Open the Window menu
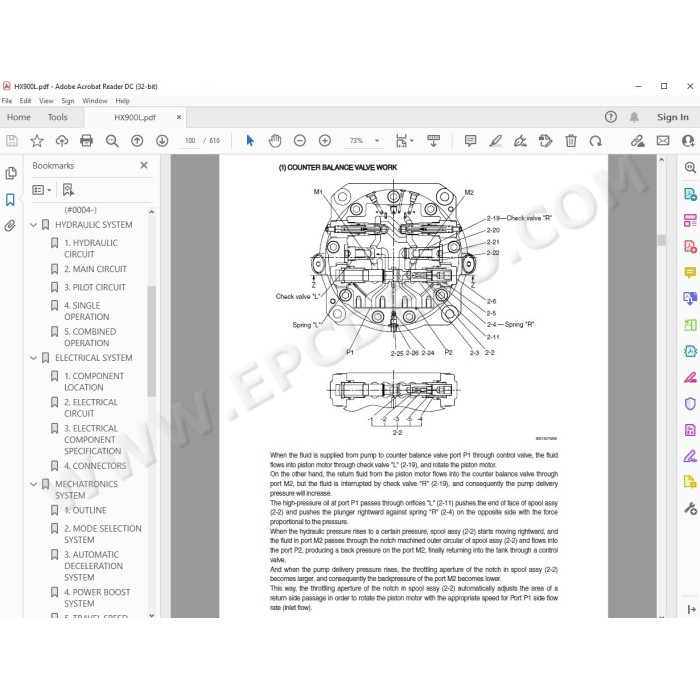 (x=95, y=101)
